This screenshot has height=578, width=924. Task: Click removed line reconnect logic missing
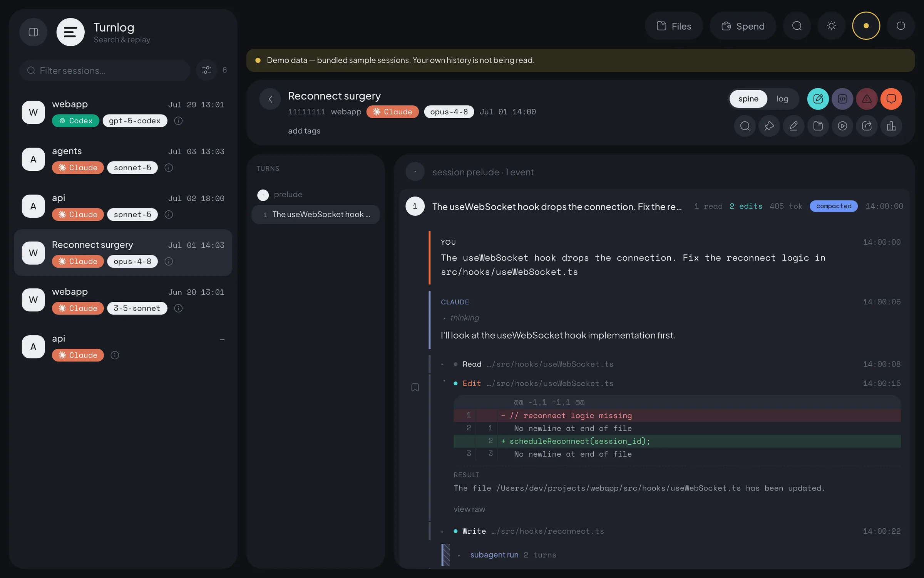point(677,415)
